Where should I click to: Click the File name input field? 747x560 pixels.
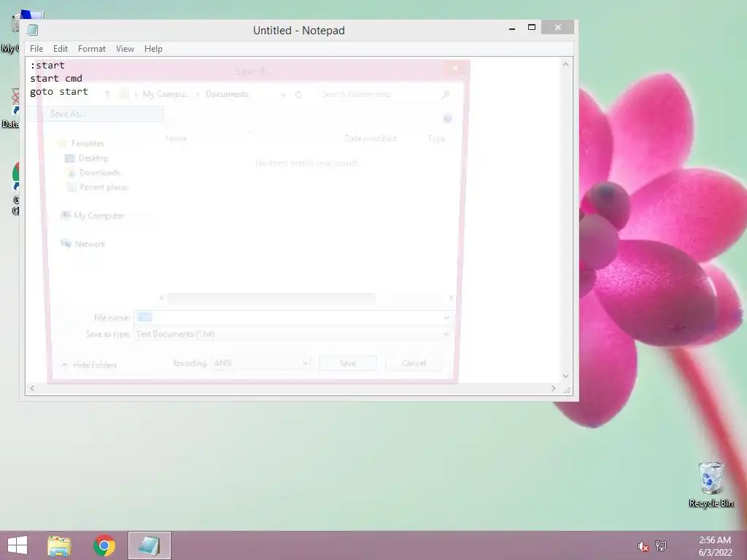pyautogui.click(x=288, y=318)
